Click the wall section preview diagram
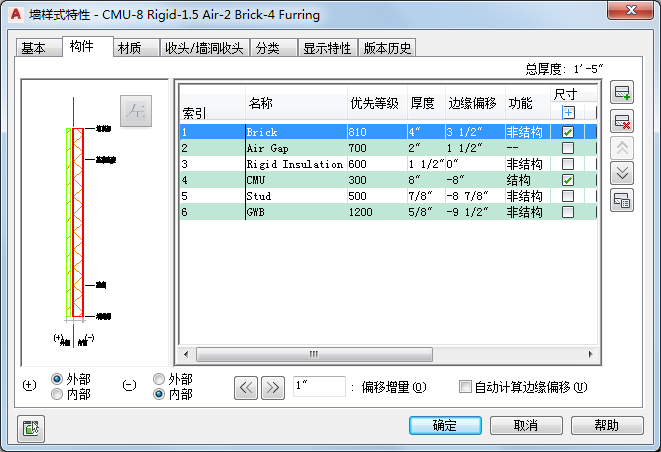 (94, 223)
